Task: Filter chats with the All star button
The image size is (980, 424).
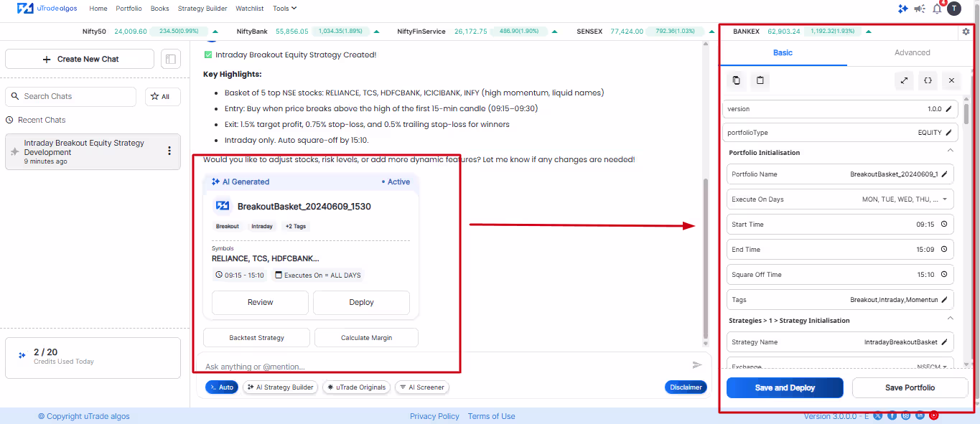Action: point(163,96)
